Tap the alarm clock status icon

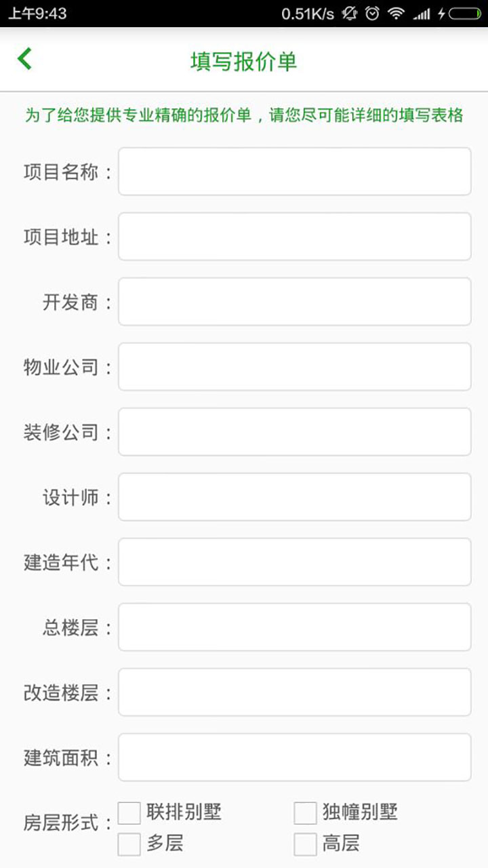click(372, 14)
